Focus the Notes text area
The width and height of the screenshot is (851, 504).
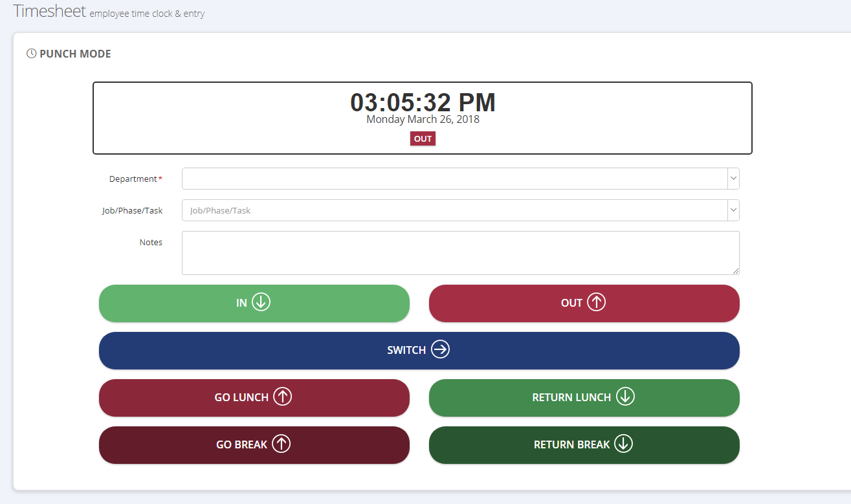click(459, 252)
